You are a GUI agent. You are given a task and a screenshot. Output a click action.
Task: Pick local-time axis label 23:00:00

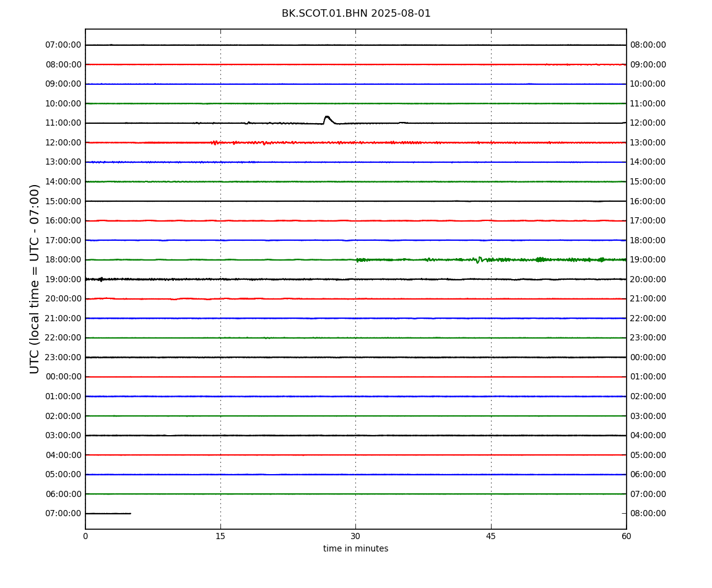tap(648, 338)
